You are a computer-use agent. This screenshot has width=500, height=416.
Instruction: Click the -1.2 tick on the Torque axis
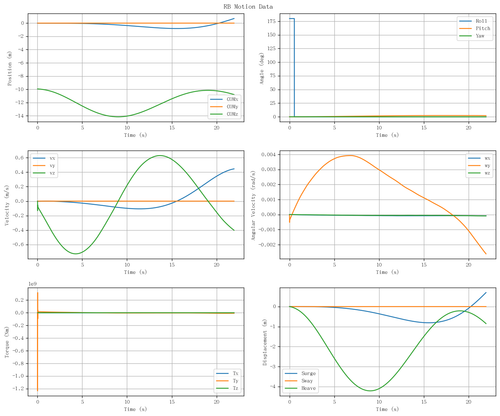[18, 389]
